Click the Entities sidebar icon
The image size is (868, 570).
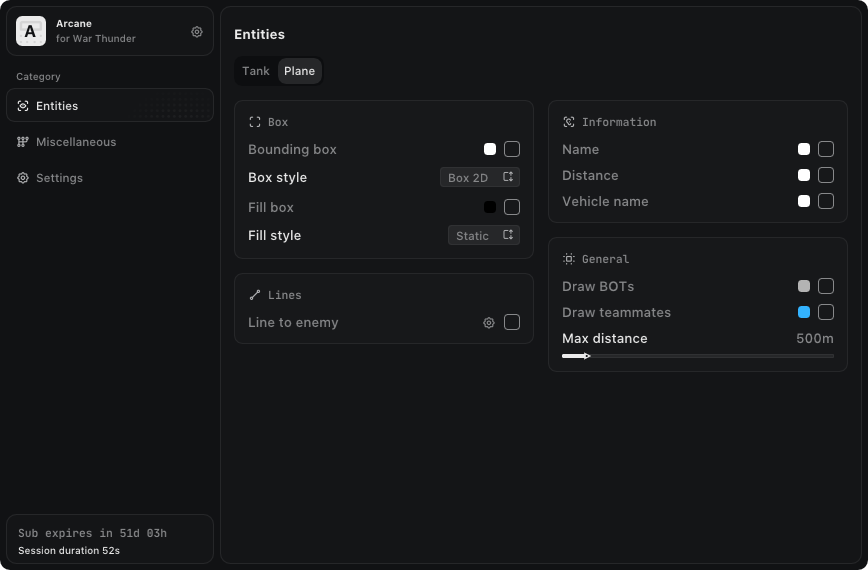[23, 106]
